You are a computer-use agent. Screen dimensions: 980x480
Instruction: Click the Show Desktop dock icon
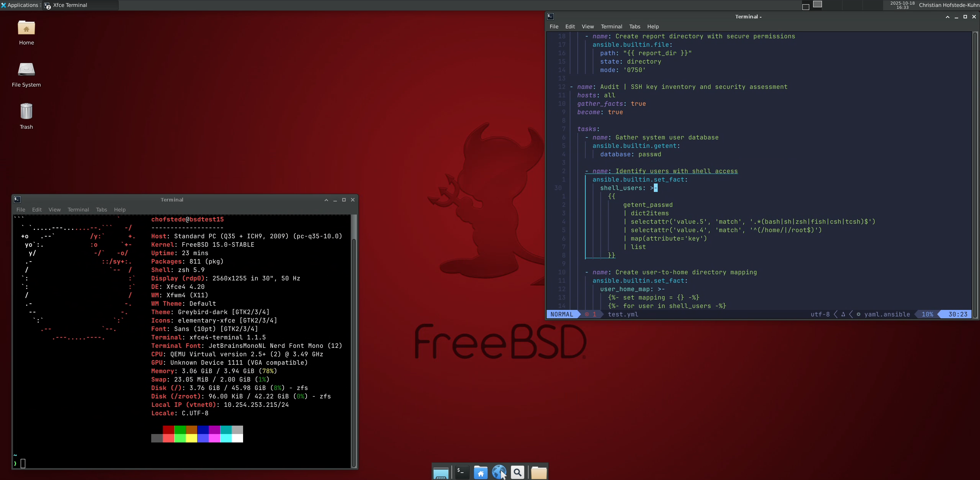pyautogui.click(x=441, y=472)
